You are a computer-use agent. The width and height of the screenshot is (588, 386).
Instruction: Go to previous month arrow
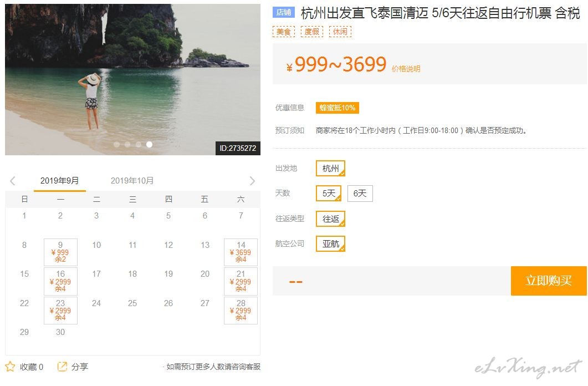pos(13,181)
